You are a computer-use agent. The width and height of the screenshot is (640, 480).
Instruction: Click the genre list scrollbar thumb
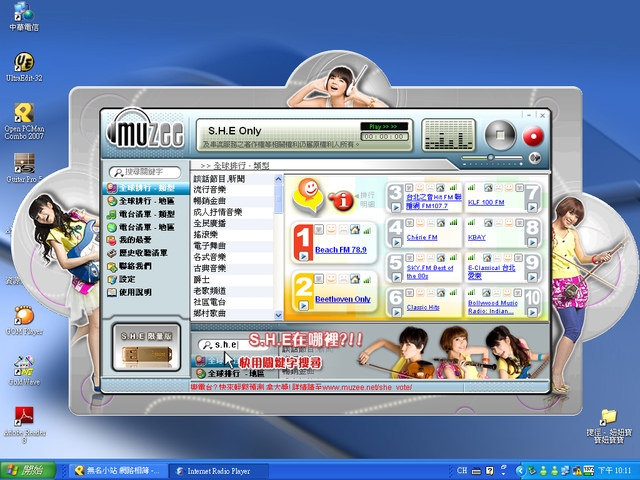tap(278, 198)
